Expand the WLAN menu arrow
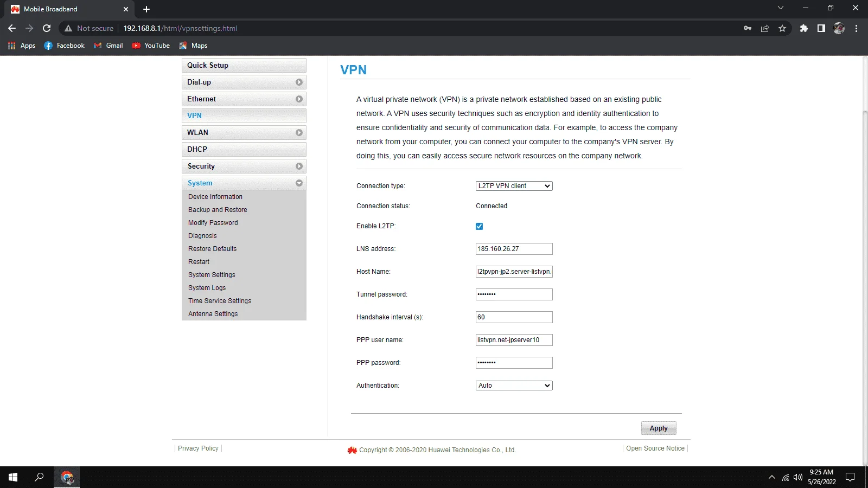Screen dimensions: 868x488 coord(299,133)
